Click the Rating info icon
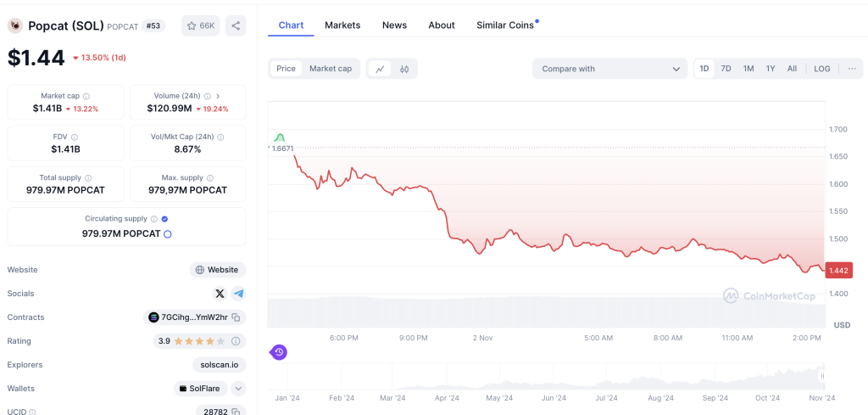 click(x=236, y=341)
